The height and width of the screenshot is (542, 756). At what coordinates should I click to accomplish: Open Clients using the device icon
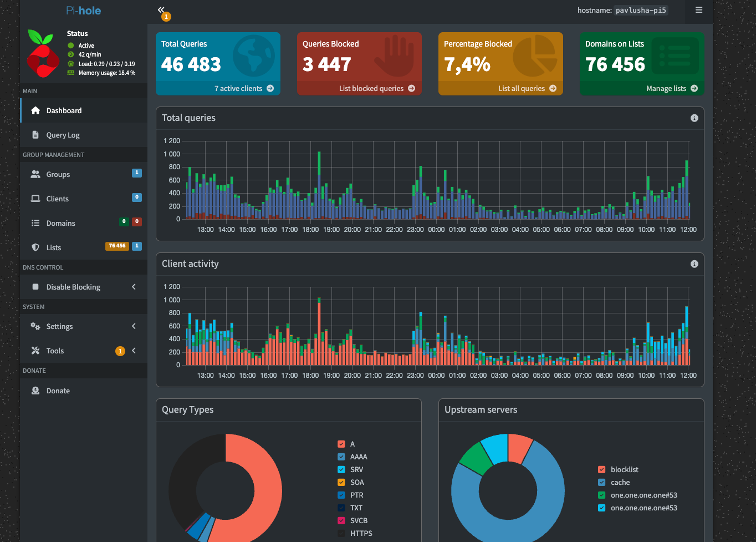(x=35, y=199)
